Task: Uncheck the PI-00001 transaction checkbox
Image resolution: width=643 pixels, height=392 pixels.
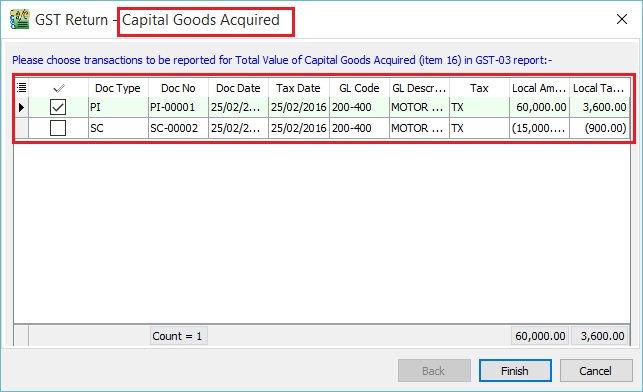Action: [58, 107]
